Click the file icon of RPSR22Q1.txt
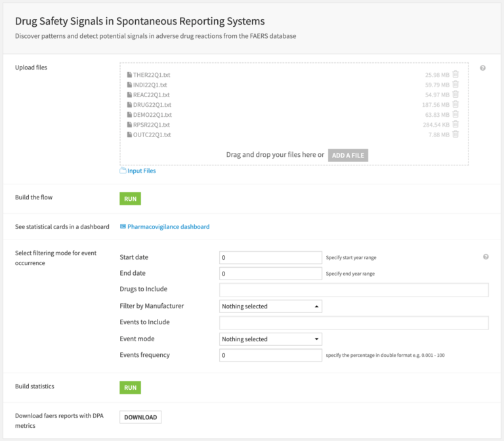 [129, 125]
